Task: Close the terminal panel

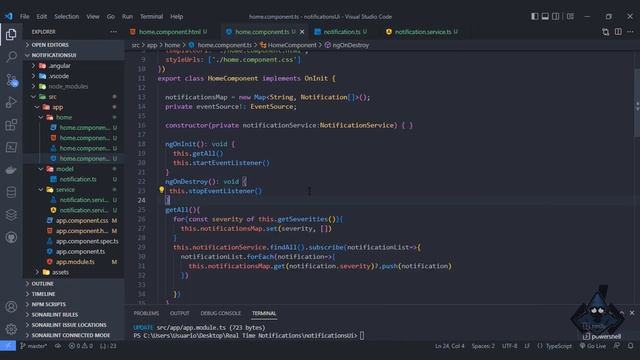Action: click(632, 313)
